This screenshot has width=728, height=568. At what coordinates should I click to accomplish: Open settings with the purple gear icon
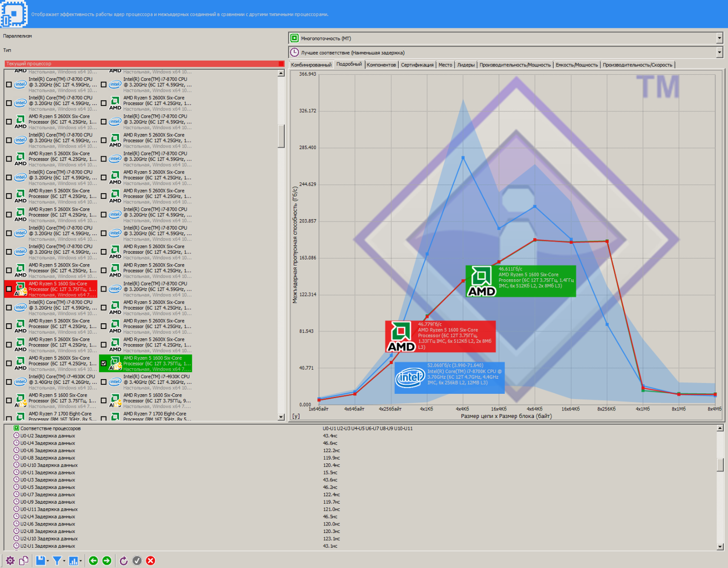click(10, 561)
